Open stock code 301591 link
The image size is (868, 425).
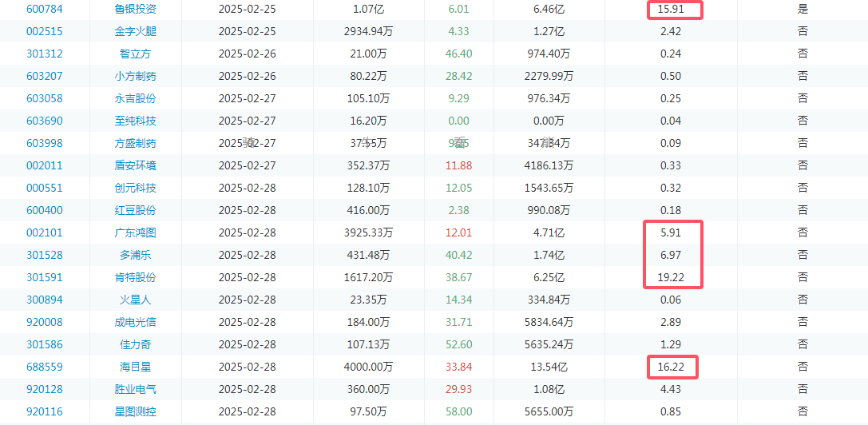[44, 277]
